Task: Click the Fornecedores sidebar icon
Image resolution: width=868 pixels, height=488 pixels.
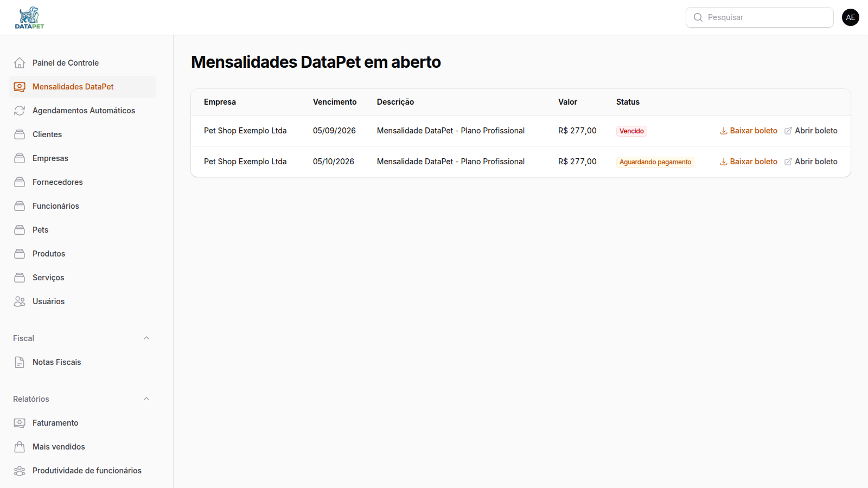Action: pos(20,182)
